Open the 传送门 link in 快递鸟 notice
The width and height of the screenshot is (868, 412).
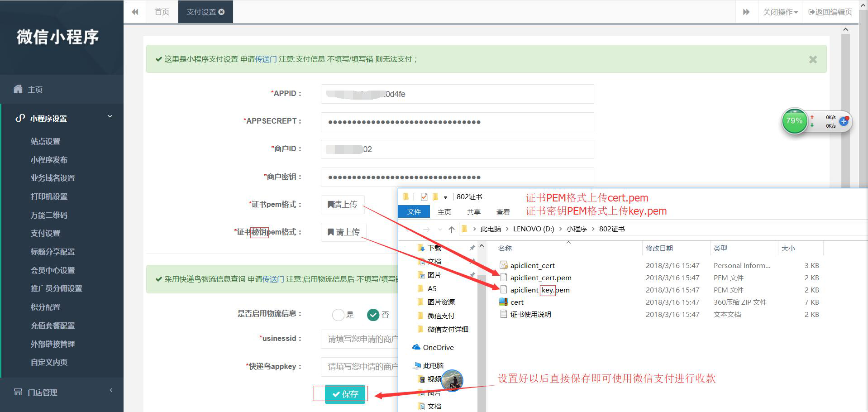click(273, 279)
